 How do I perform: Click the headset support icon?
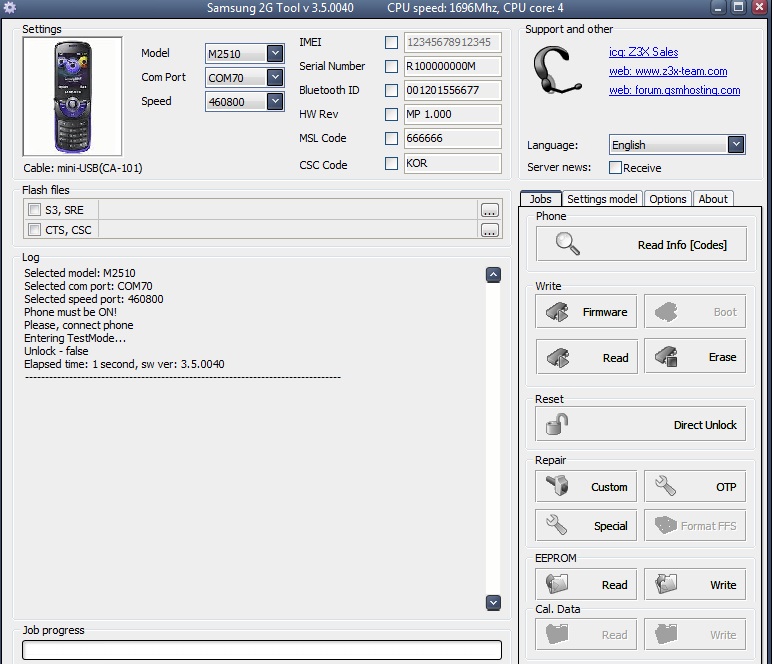click(x=557, y=70)
